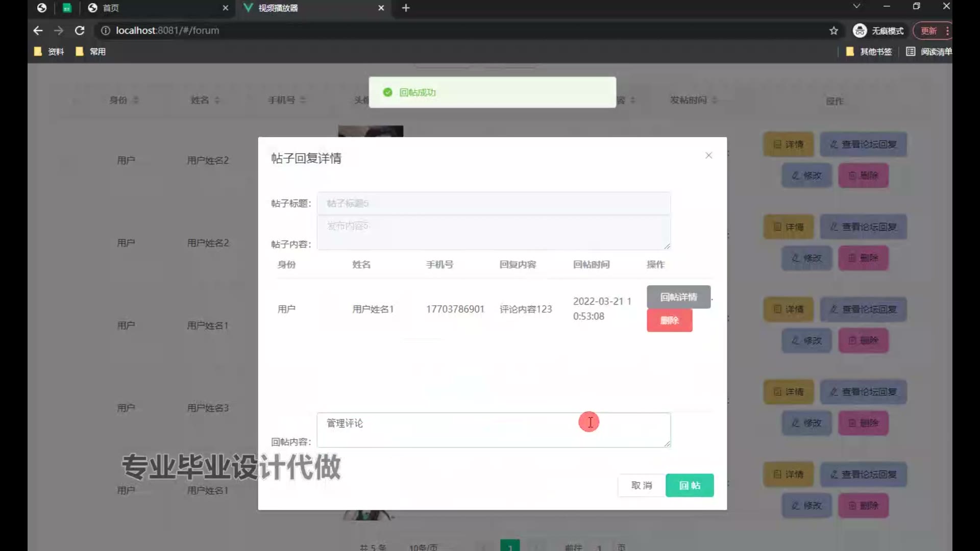Screen dimensions: 980x551
Task: Reload the page with browser refresh icon
Action: coord(80,31)
